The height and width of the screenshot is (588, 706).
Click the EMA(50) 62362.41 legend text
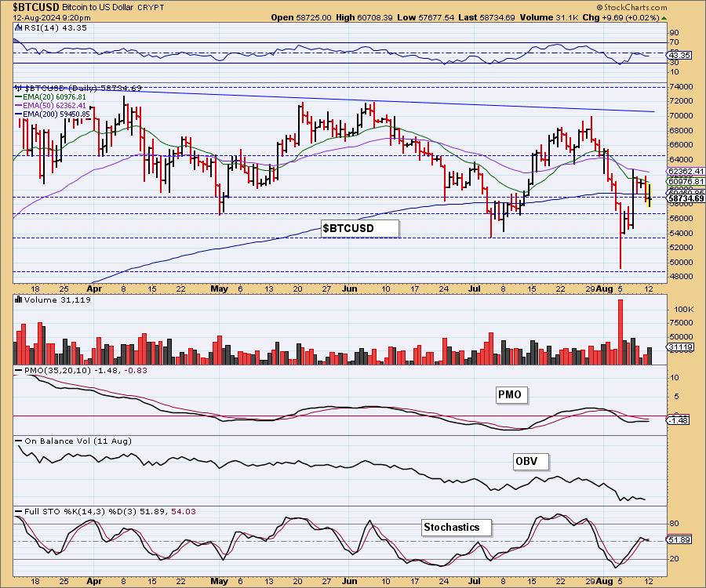[54, 106]
